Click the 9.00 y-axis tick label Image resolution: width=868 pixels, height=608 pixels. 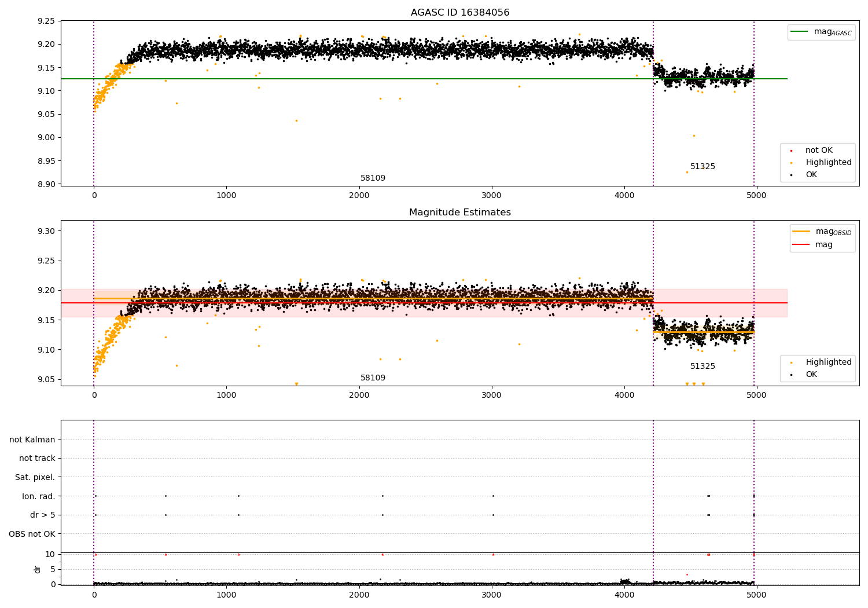coord(45,138)
